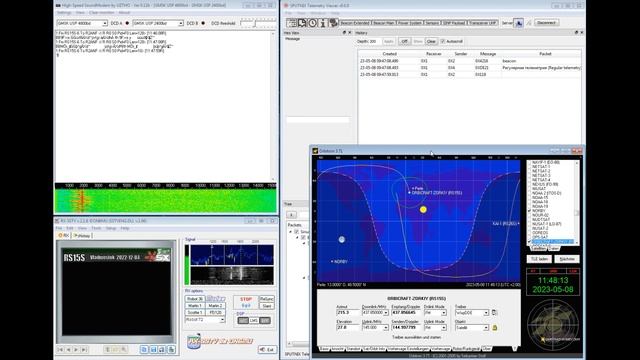Click the clock icon in Telemetry Viewer toolbar
The height and width of the screenshot is (360, 640).
313,23
